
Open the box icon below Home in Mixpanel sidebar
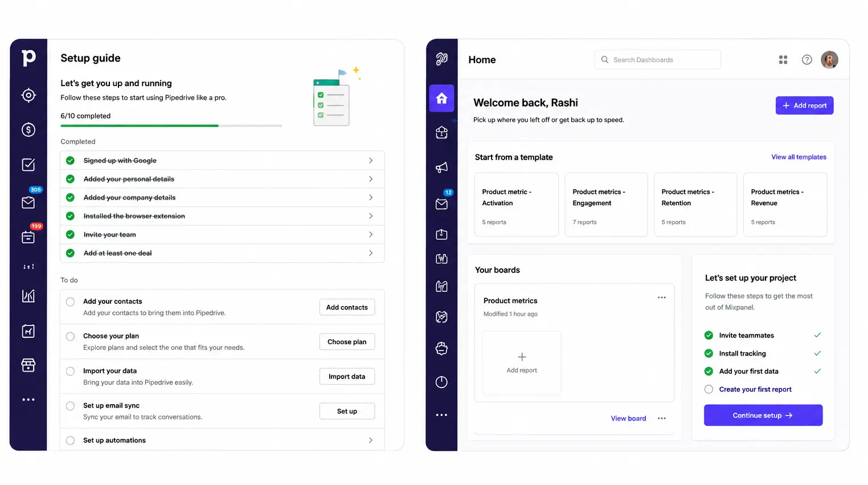coord(442,133)
